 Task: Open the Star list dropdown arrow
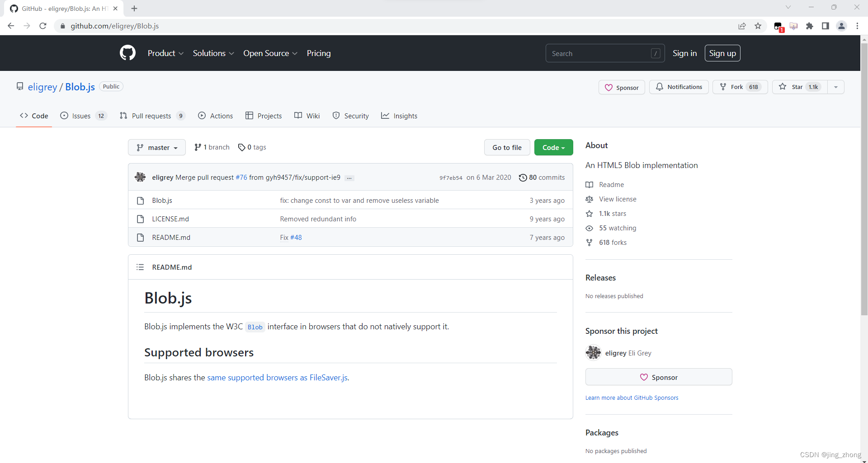click(836, 87)
